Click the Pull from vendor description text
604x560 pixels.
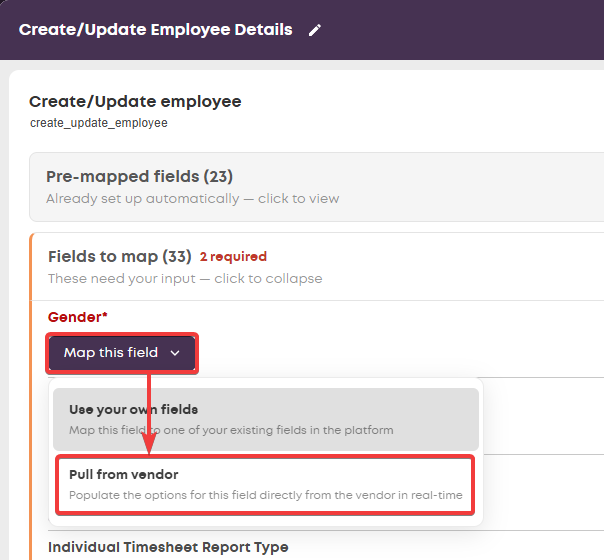266,495
